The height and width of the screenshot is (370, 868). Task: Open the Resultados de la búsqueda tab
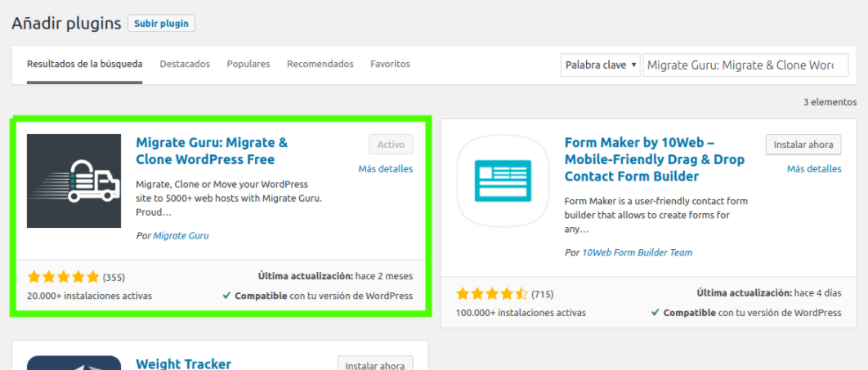(85, 65)
